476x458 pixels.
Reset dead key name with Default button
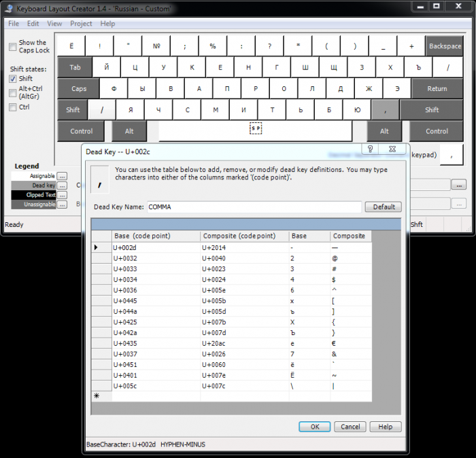[384, 207]
